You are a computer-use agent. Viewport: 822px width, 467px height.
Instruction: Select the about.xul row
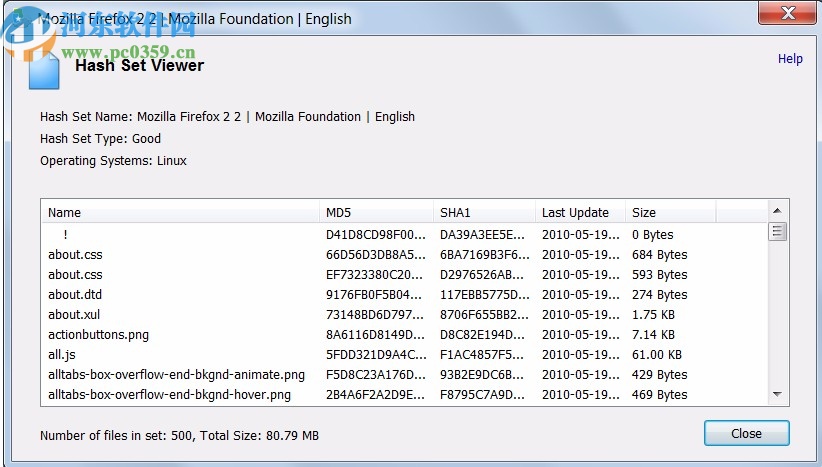pyautogui.click(x=404, y=314)
